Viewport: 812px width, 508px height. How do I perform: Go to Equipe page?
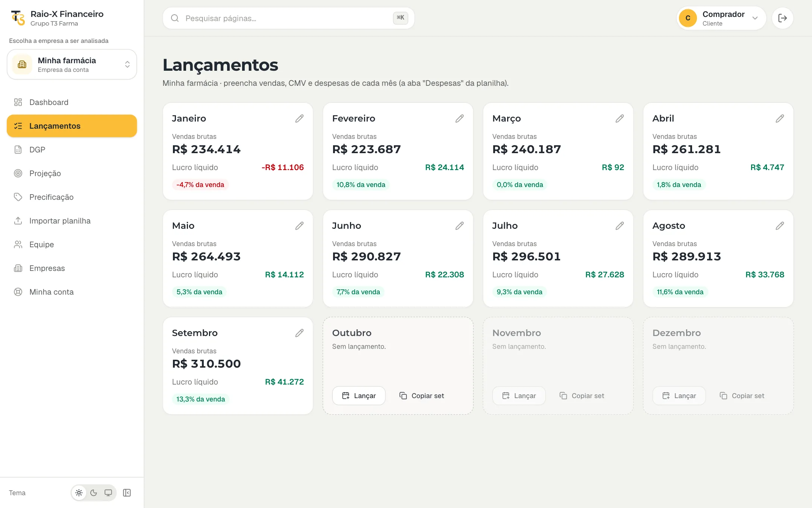point(72,245)
